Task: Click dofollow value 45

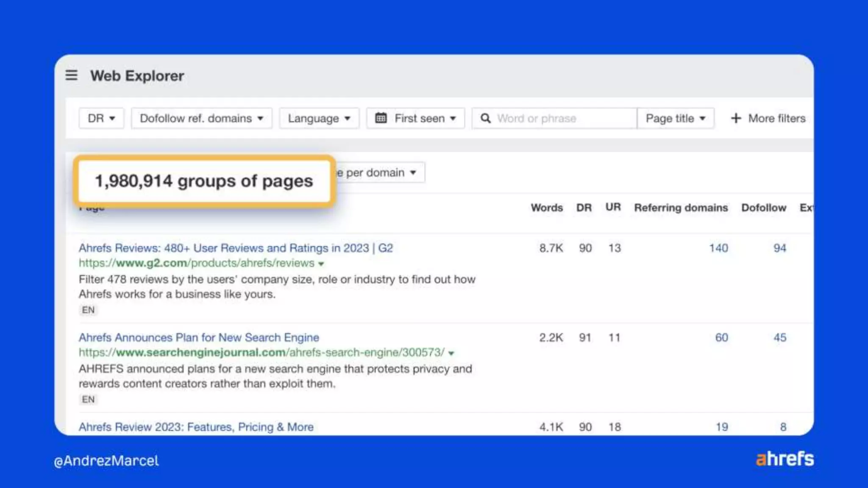Action: [780, 337]
